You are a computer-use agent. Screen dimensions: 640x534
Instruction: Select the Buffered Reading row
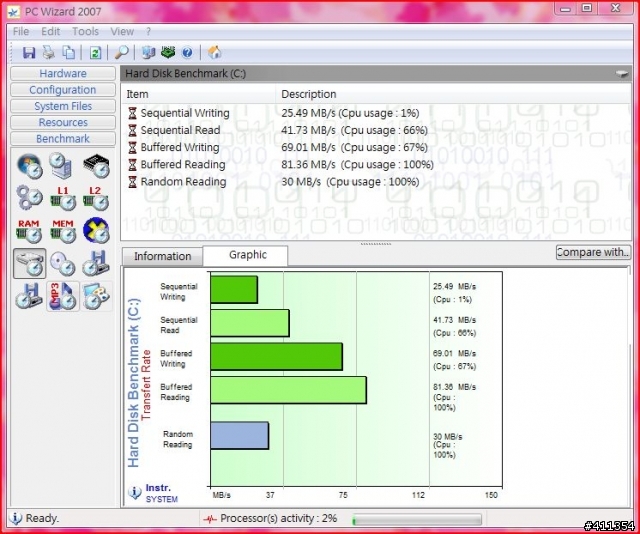click(376, 165)
